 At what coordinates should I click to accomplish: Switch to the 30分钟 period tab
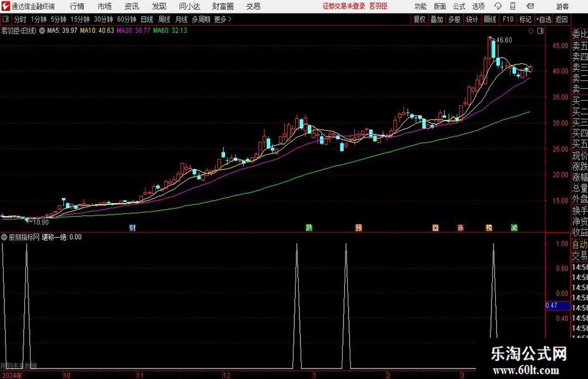pyautogui.click(x=103, y=19)
